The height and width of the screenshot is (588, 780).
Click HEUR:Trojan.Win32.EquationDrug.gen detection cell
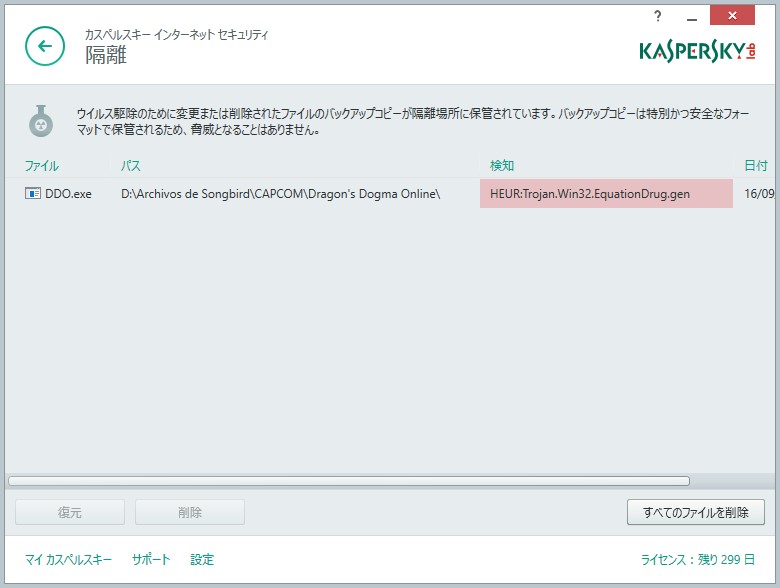click(606, 194)
